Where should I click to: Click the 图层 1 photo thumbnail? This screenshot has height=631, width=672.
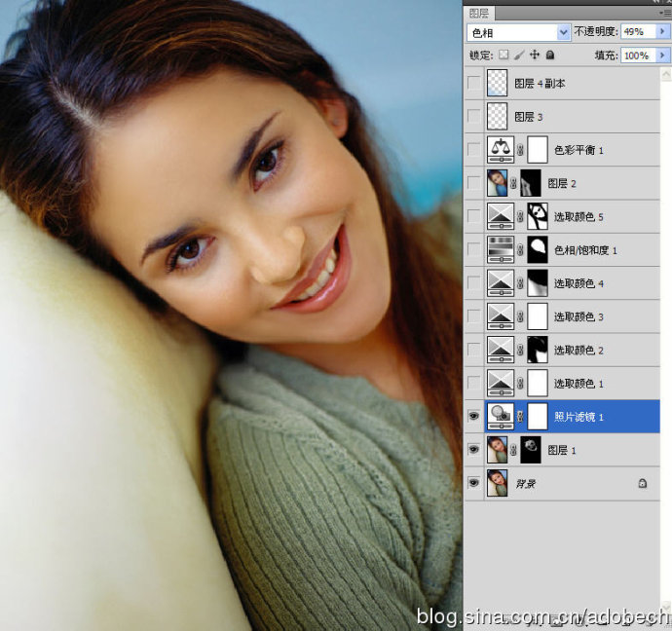[x=497, y=449]
